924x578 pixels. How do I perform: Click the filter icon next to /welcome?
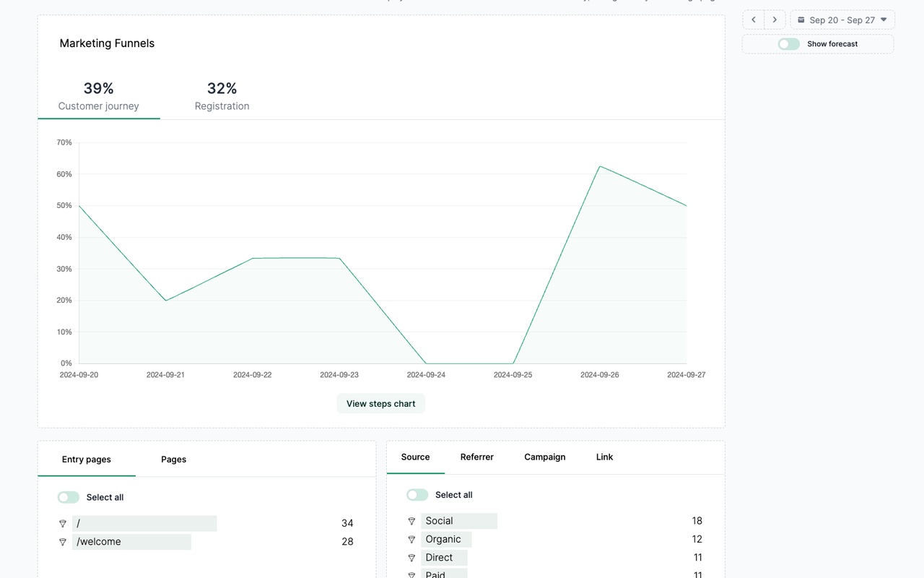63,541
